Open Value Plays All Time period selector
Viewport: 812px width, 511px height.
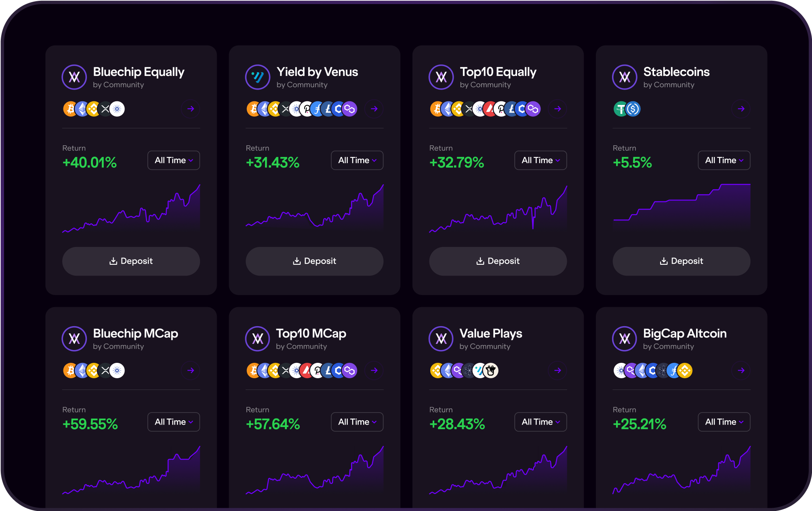pos(541,422)
